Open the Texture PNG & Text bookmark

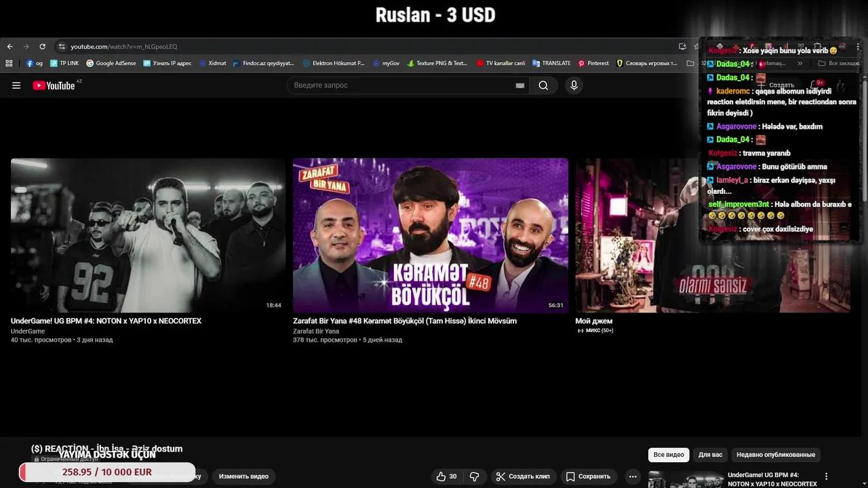point(437,63)
